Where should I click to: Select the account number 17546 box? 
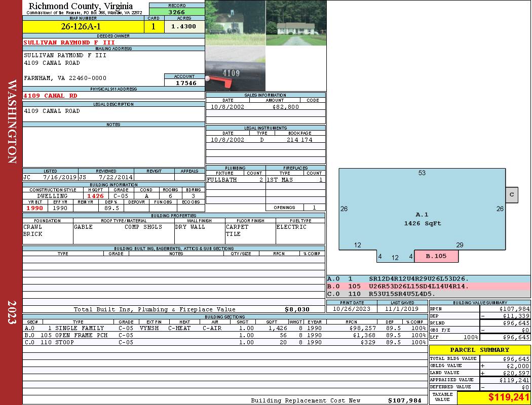[184, 83]
